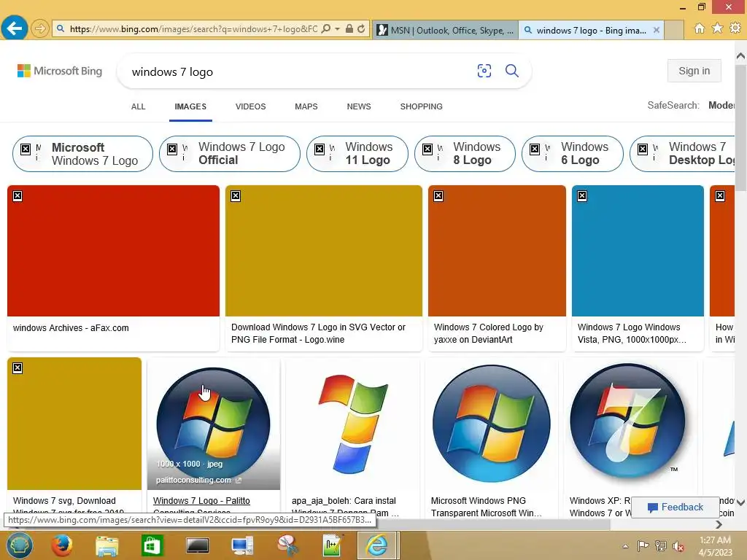The width and height of the screenshot is (747, 560).
Task: Follow the Windows 7 Logo - Palitto link
Action: (201, 501)
